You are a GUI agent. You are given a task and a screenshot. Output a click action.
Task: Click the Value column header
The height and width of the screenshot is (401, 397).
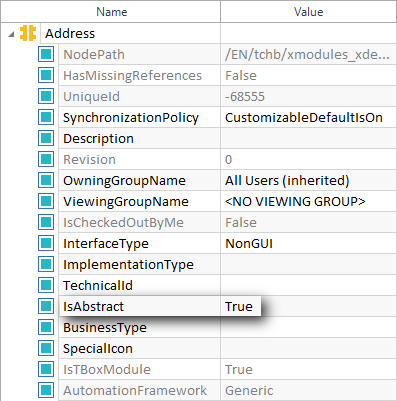click(x=309, y=12)
